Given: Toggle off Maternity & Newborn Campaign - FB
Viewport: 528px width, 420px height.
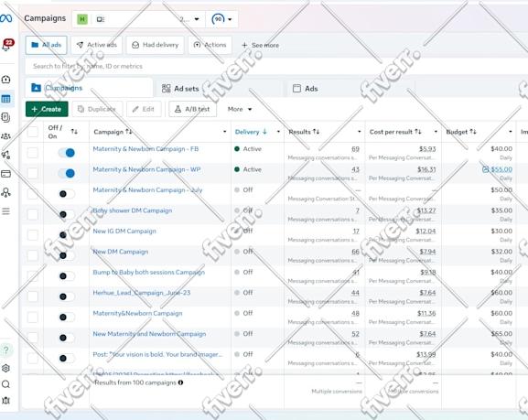Looking at the screenshot, I should point(66,153).
